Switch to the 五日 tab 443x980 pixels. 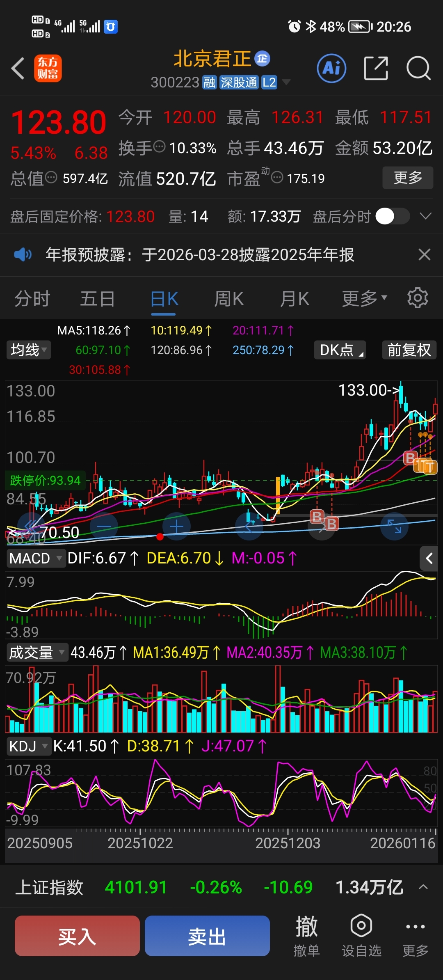pos(97,298)
